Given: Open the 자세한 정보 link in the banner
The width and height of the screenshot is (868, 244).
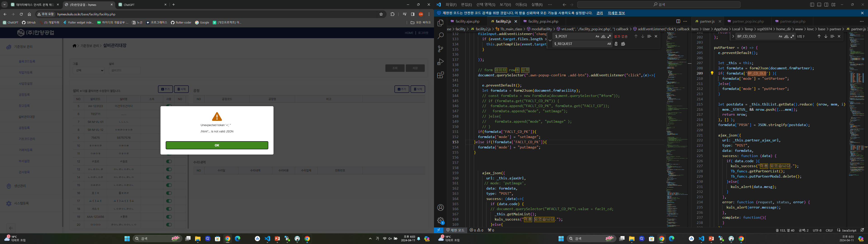Looking at the screenshot, I should tap(616, 13).
